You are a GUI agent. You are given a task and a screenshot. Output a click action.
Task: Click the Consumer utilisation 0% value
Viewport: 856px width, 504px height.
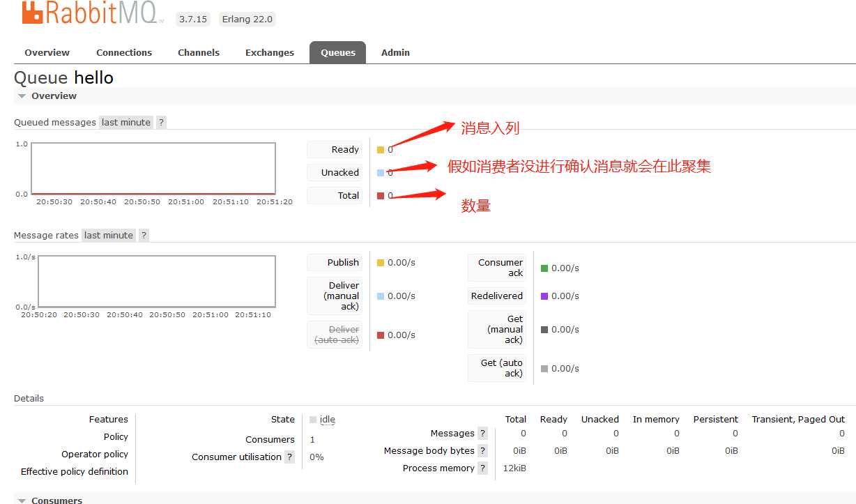(x=316, y=457)
